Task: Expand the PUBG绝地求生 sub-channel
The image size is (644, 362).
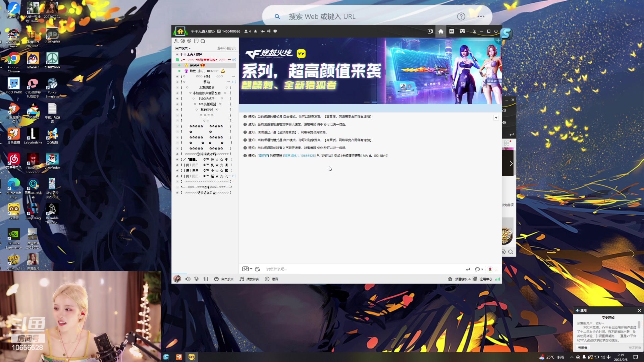Action: [177, 99]
